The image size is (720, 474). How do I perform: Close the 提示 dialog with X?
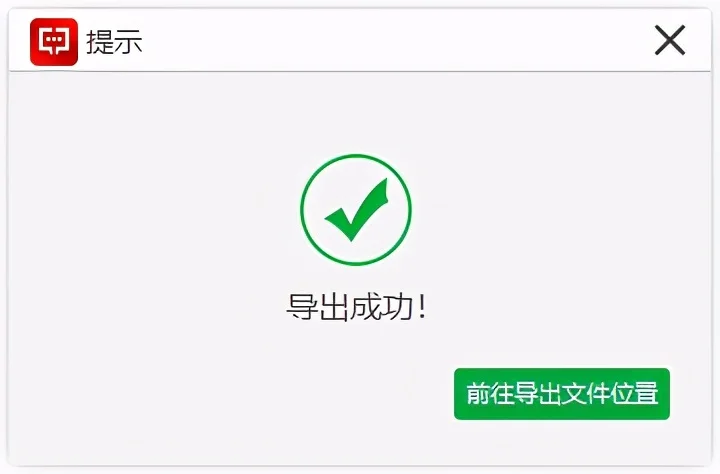pyautogui.click(x=669, y=40)
